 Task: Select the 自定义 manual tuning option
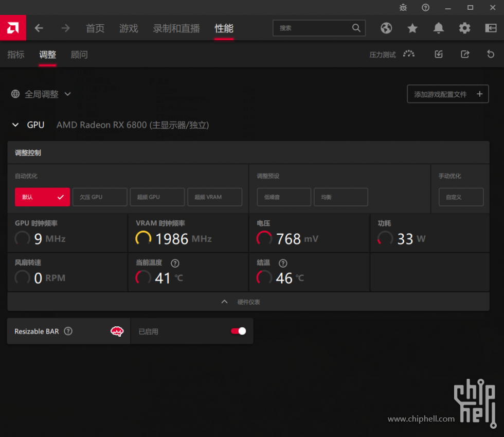tap(461, 197)
